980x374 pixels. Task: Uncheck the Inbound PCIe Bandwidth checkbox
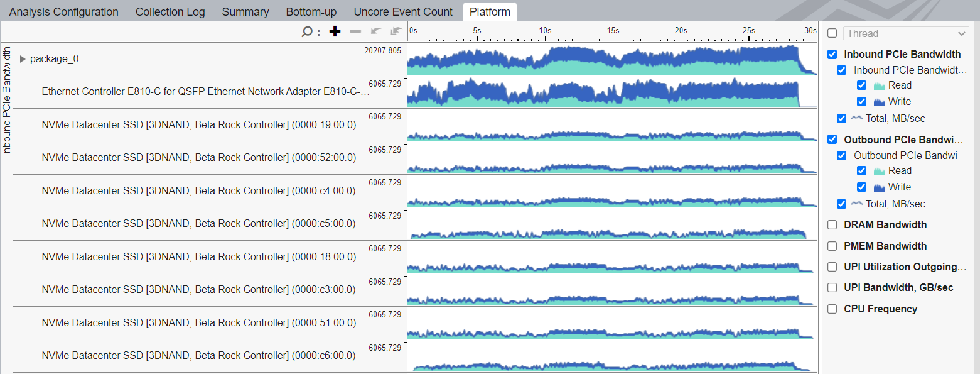pos(832,54)
